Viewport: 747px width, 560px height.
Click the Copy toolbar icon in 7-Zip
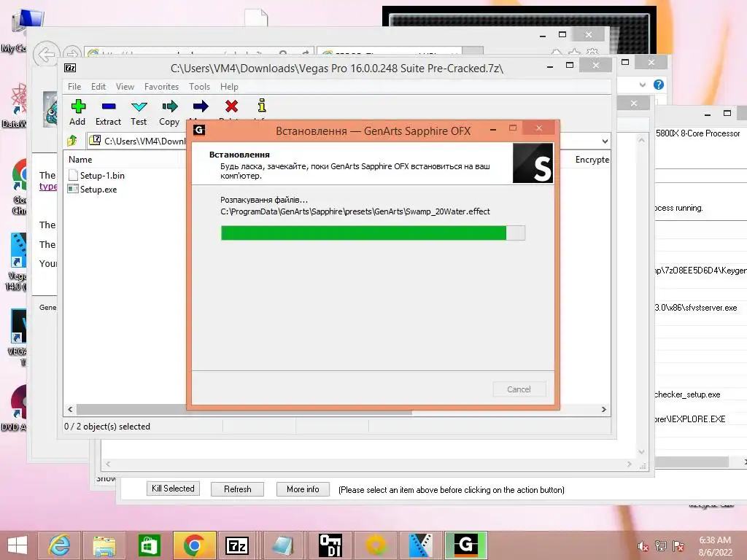click(x=169, y=106)
